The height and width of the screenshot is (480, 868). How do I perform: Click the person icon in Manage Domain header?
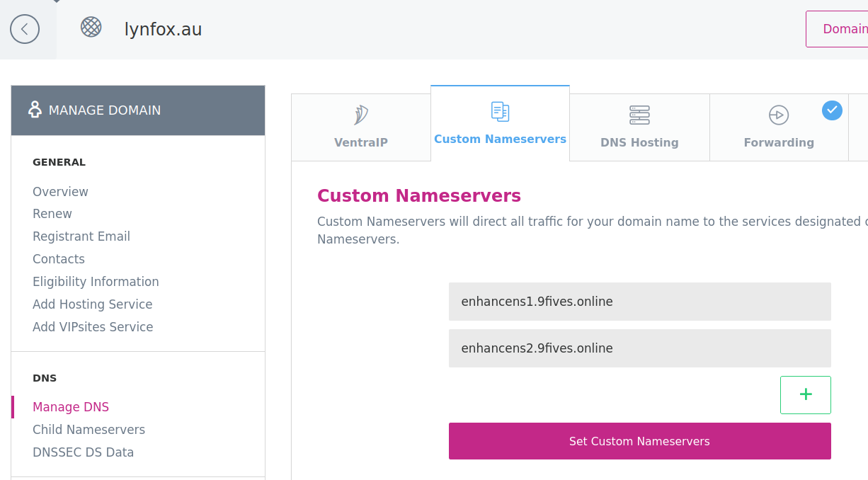click(35, 110)
